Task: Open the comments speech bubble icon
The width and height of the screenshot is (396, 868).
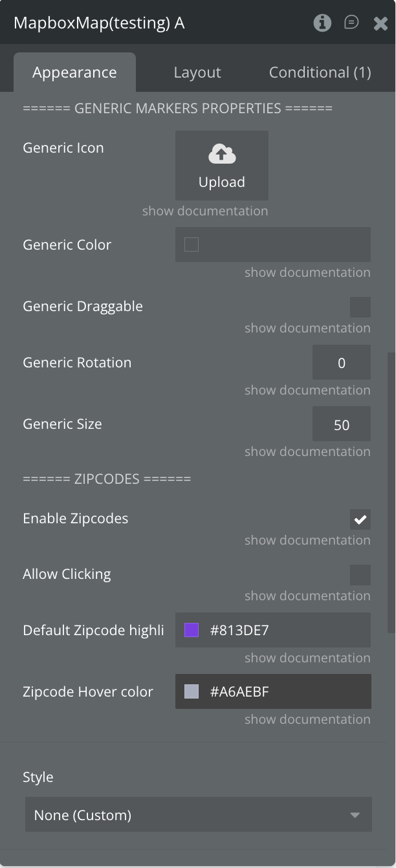Action: (x=351, y=23)
